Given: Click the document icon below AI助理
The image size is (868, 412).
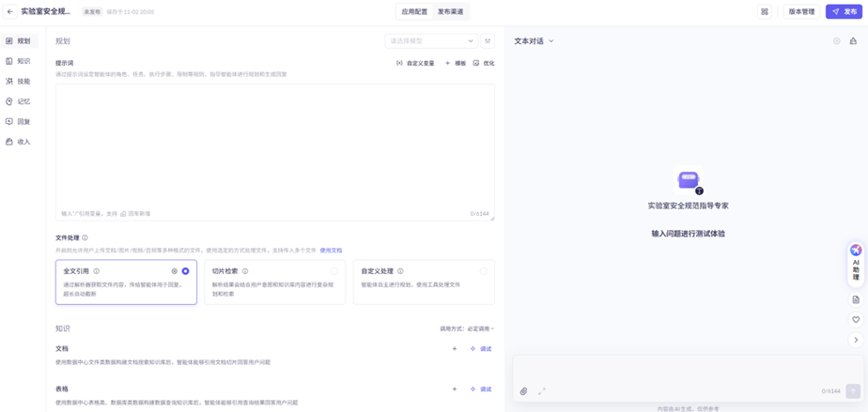Looking at the screenshot, I should point(856,299).
